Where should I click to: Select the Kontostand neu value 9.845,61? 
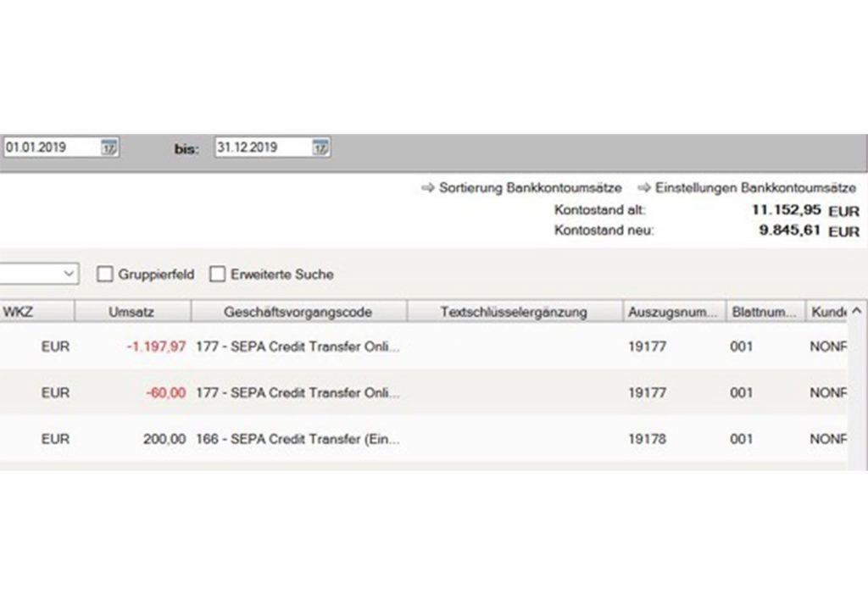click(x=790, y=230)
